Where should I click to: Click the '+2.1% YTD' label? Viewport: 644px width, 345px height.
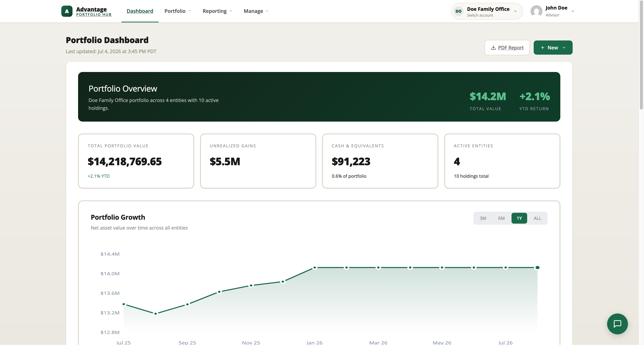99,176
